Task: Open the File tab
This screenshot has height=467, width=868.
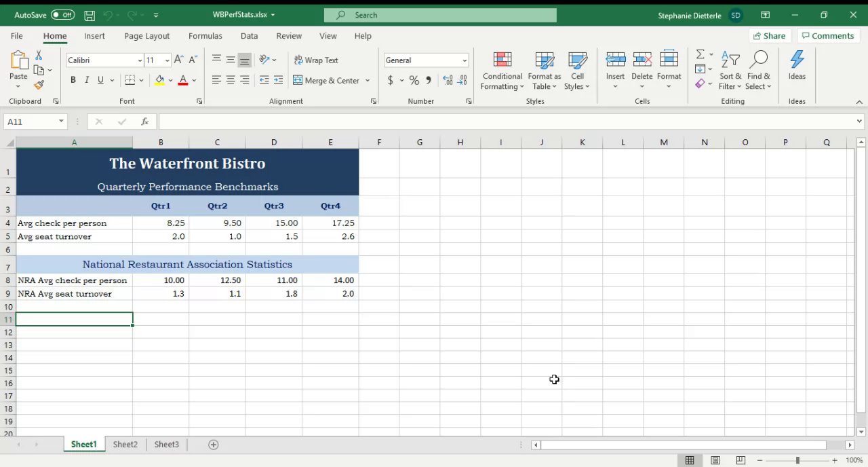Action: (x=16, y=36)
